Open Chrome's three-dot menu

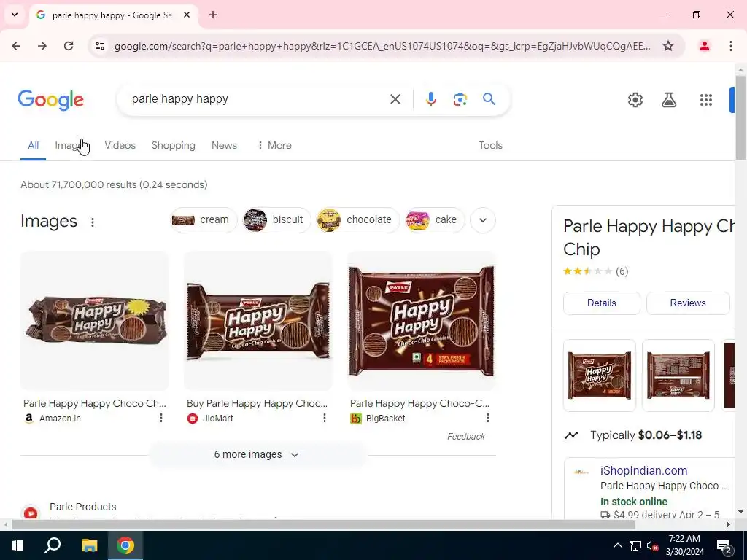731,46
